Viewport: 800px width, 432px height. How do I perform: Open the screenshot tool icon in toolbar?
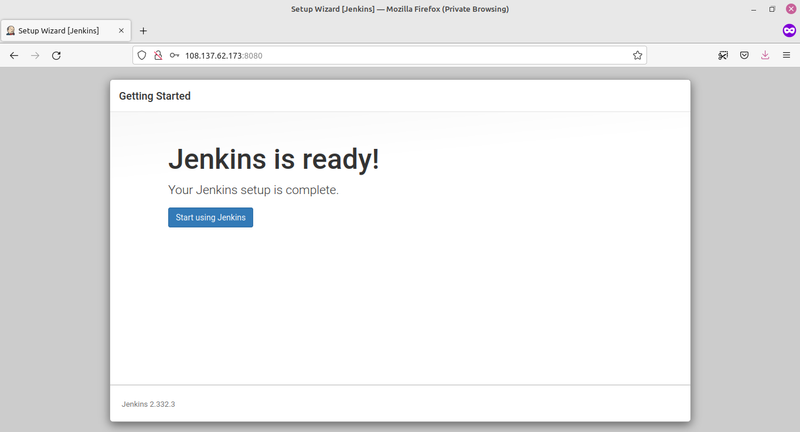pos(723,56)
